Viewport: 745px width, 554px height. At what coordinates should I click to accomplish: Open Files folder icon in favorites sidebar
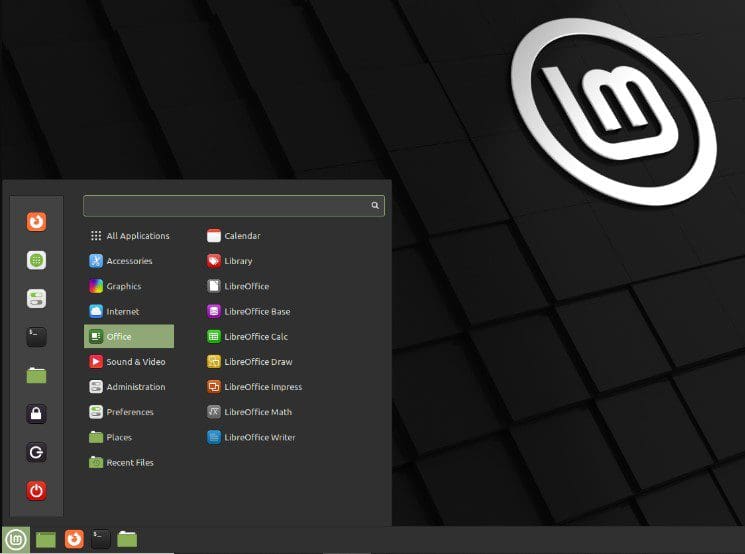36,375
